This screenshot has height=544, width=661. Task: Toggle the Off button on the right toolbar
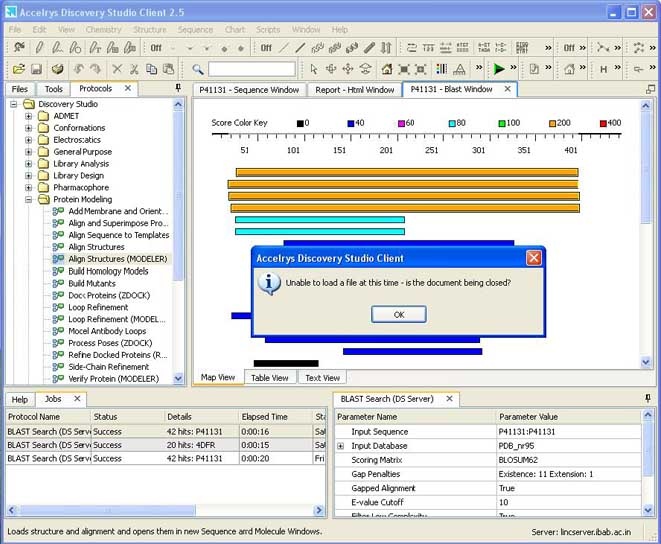click(x=569, y=48)
